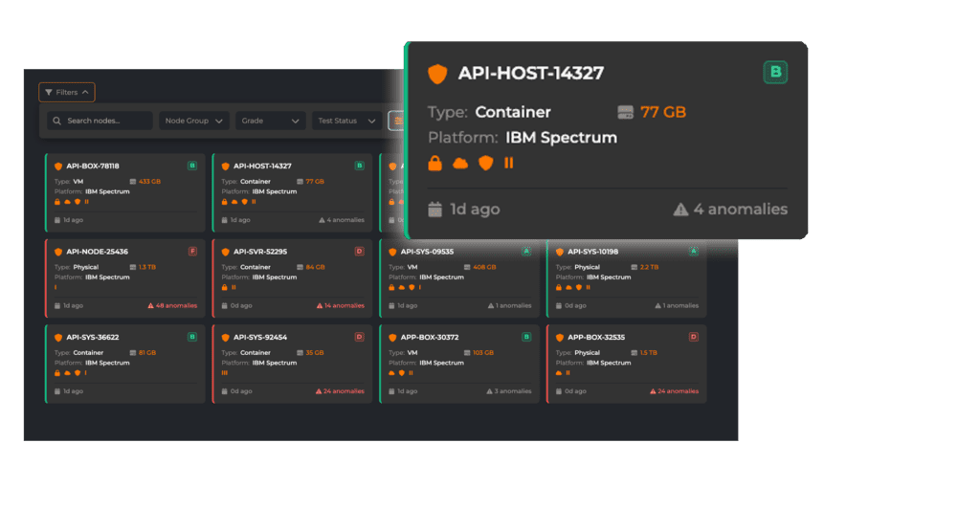The width and height of the screenshot is (980, 510).
Task: Click grade A badge on API-SYS-10198
Action: [694, 252]
